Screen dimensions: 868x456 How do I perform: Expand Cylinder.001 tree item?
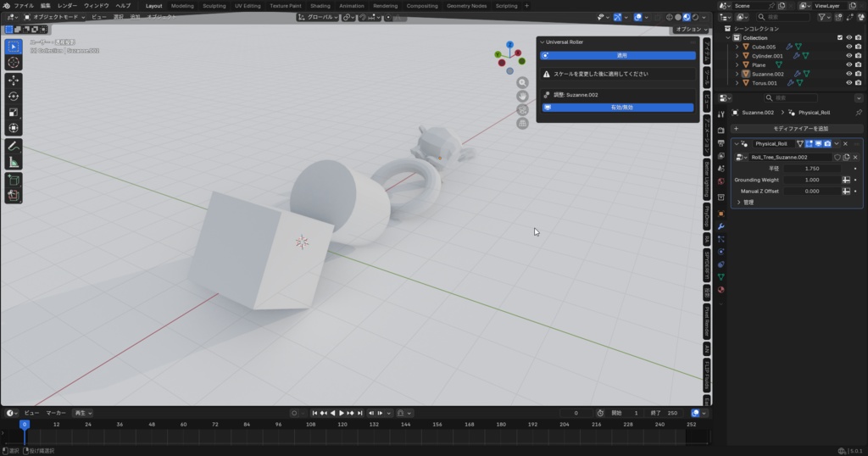click(737, 56)
